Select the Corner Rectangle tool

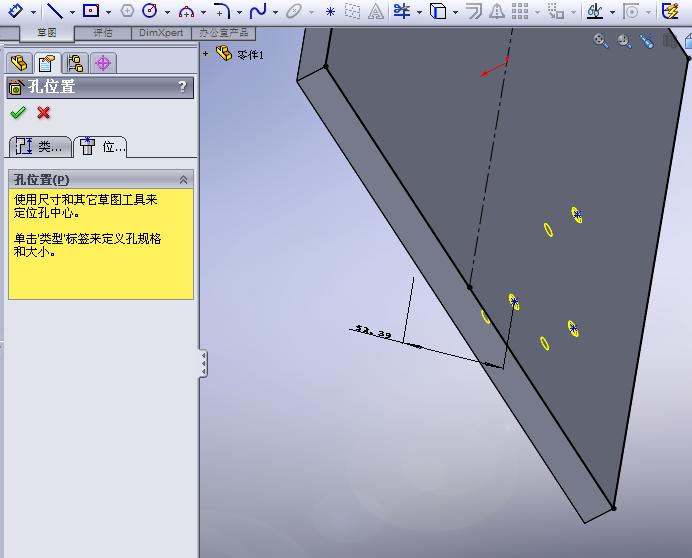91,10
